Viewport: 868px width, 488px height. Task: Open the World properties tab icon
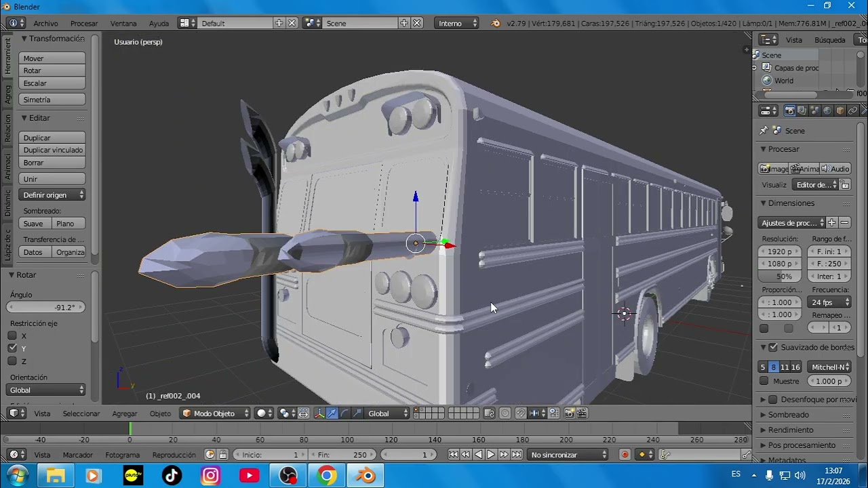tap(827, 110)
